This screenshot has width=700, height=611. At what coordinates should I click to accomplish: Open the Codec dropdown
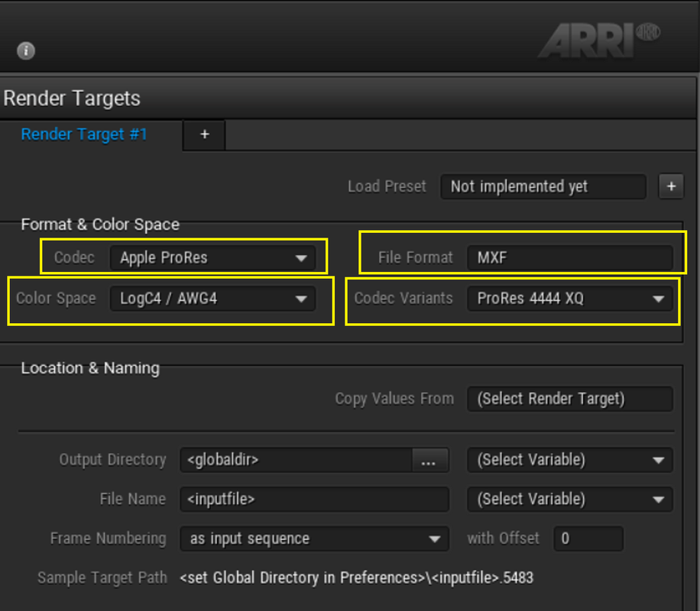pyautogui.click(x=213, y=257)
